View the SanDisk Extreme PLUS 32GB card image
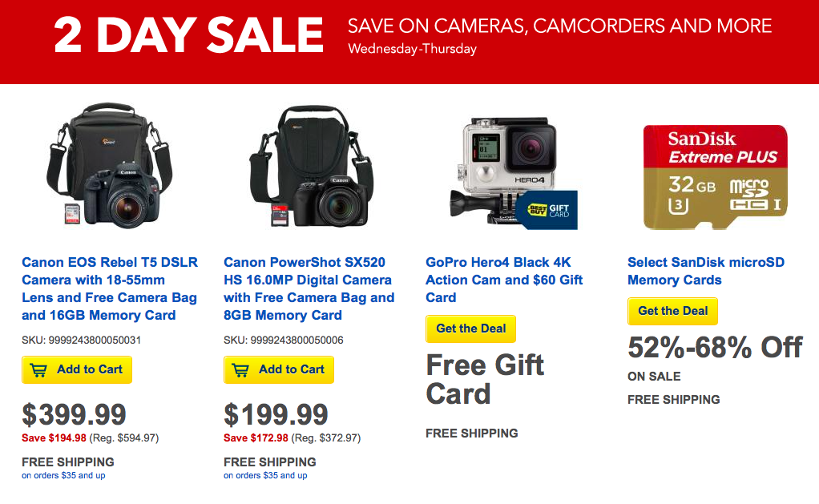This screenshot has height=504, width=819. pyautogui.click(x=713, y=175)
